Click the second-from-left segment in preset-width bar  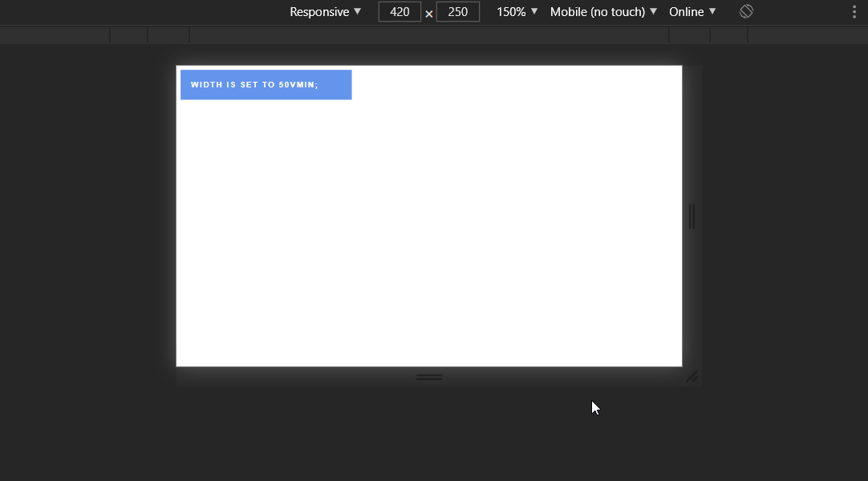(x=128, y=35)
